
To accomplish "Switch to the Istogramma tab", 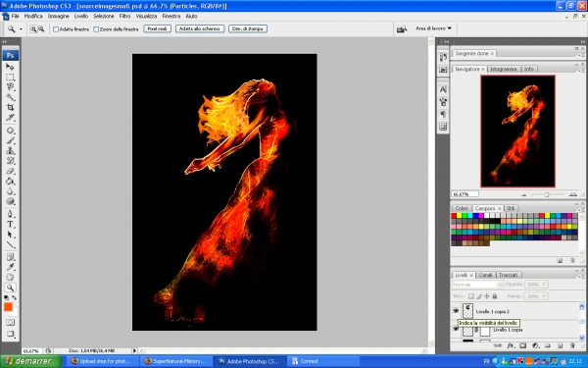I will [x=504, y=69].
